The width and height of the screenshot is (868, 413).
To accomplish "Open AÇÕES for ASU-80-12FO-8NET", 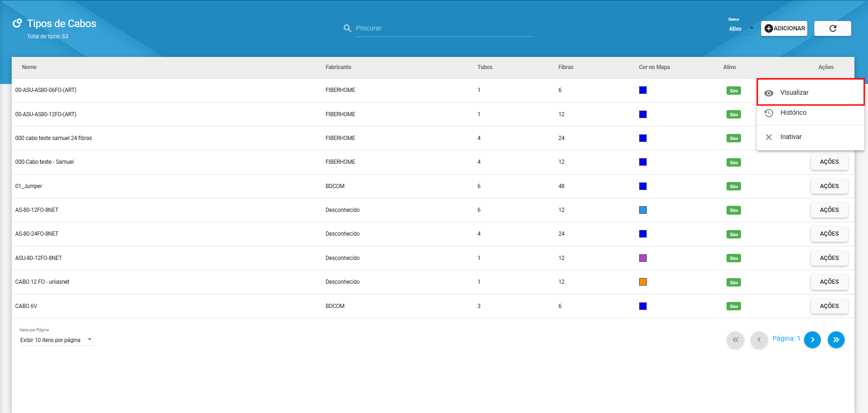I will tap(829, 258).
